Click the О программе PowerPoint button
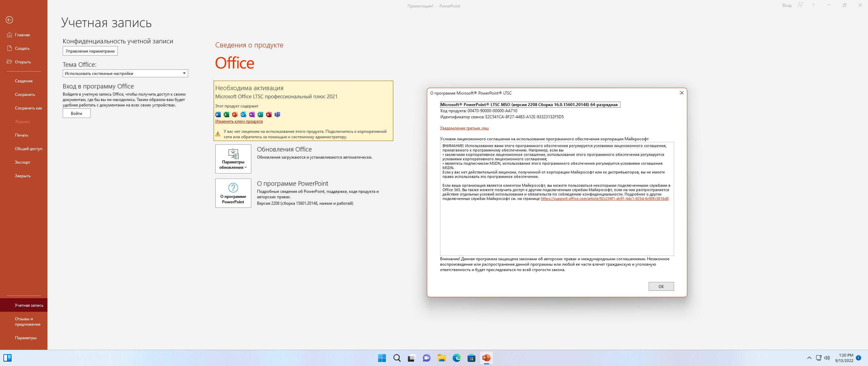868x366 pixels. [x=233, y=193]
